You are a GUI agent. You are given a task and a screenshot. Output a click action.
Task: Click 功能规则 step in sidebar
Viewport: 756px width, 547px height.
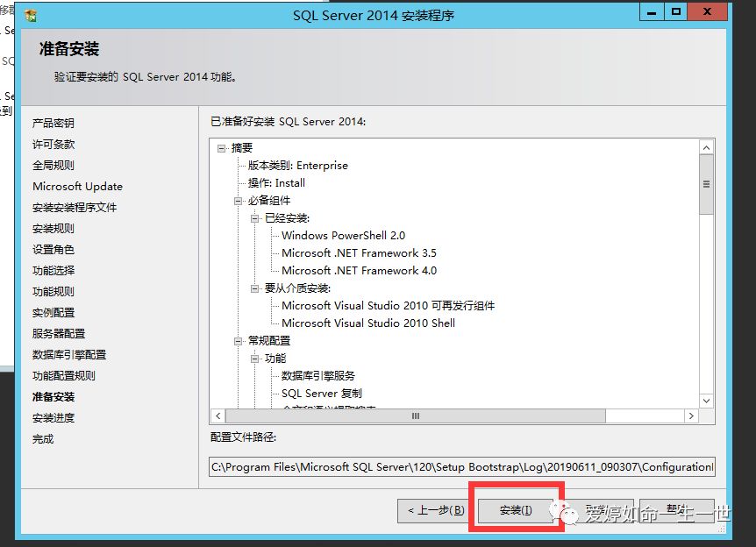click(x=53, y=292)
